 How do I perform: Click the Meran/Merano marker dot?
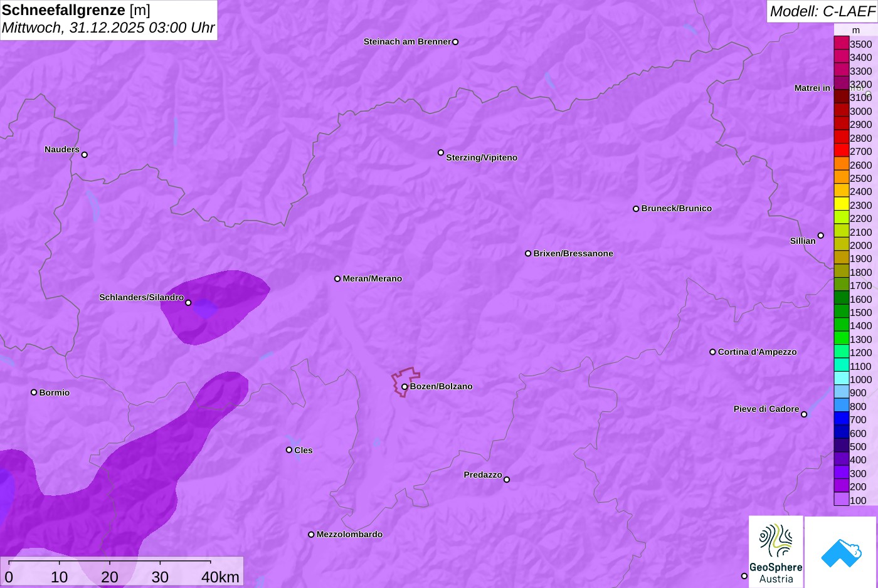(x=337, y=279)
